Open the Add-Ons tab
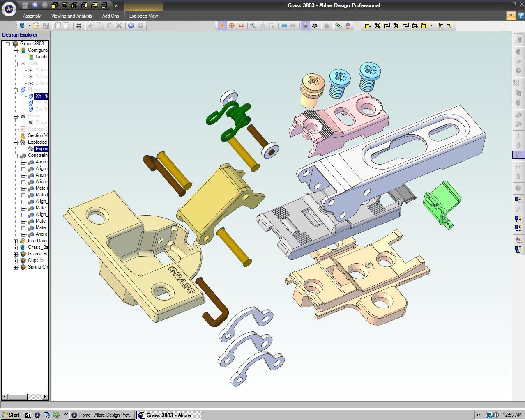 click(x=111, y=16)
